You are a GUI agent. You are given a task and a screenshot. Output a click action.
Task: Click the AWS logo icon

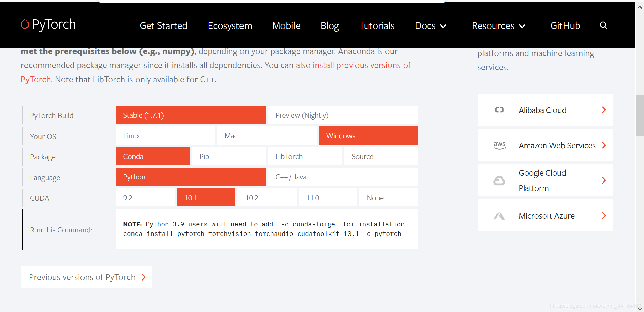point(500,145)
